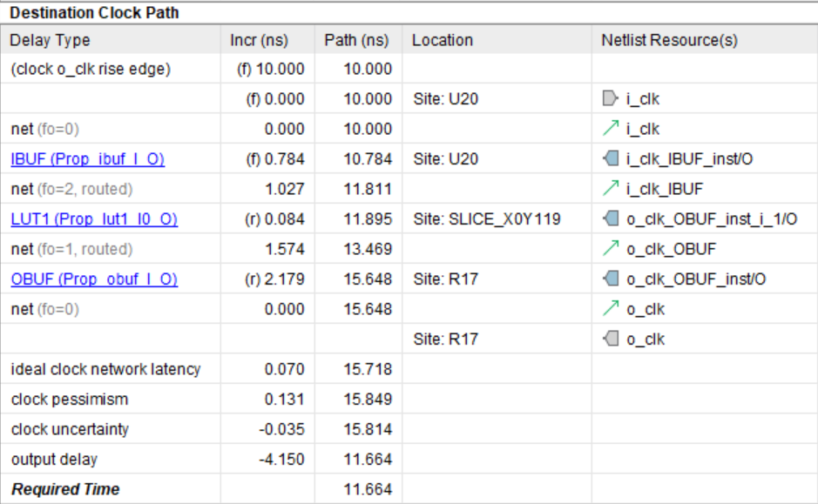This screenshot has width=818, height=504.
Task: Open the IBUF (Prop_ibuf_I_O) link
Action: [x=87, y=159]
